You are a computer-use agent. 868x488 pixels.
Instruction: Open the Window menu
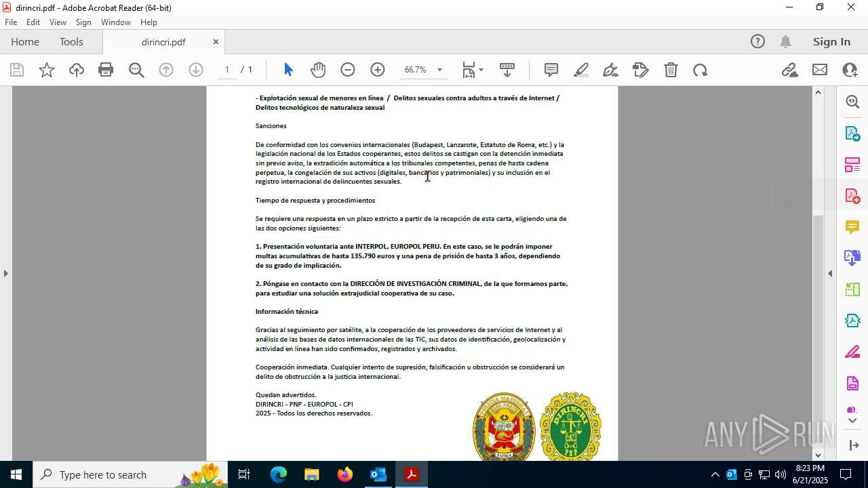click(x=116, y=22)
